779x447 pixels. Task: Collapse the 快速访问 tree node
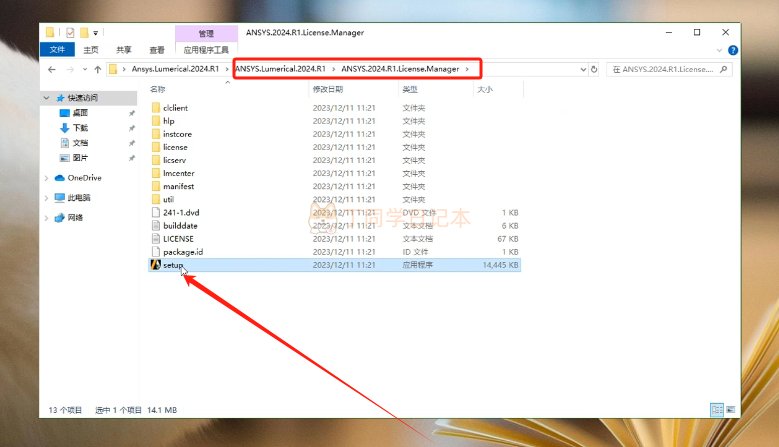pos(47,98)
